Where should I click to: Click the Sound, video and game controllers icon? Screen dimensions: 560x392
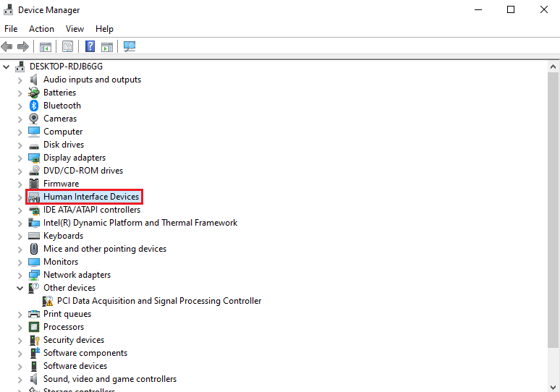(x=33, y=379)
